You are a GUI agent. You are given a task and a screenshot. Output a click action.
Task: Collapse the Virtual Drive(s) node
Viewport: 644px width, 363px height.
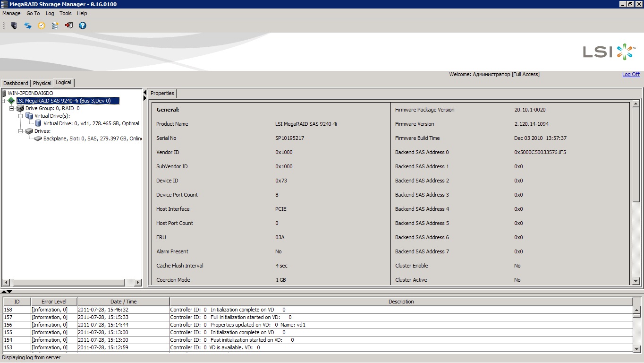[21, 116]
